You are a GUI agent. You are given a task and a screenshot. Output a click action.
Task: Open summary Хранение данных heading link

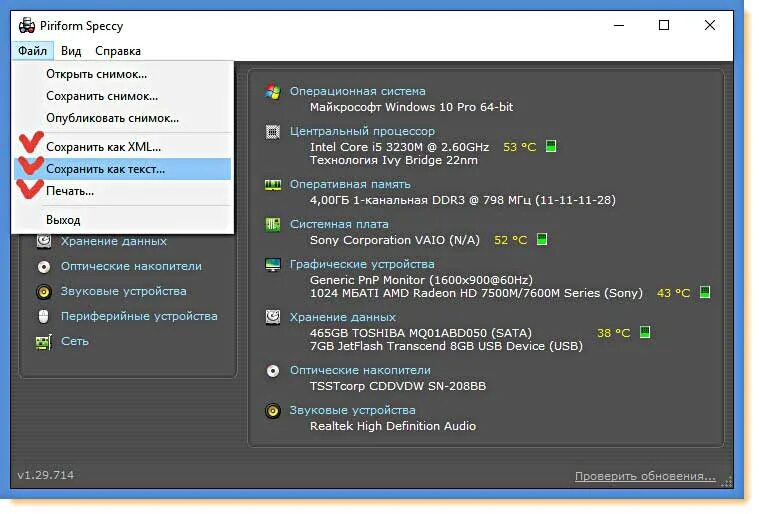tap(343, 317)
